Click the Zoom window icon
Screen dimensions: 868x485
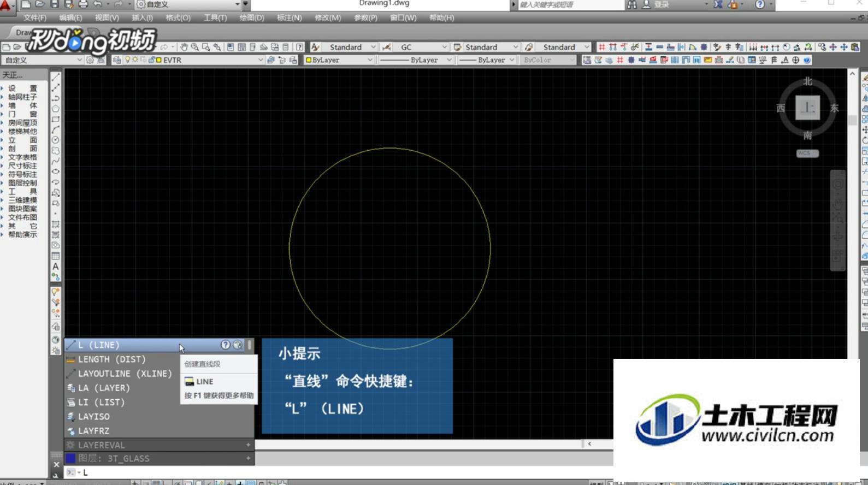click(x=206, y=47)
